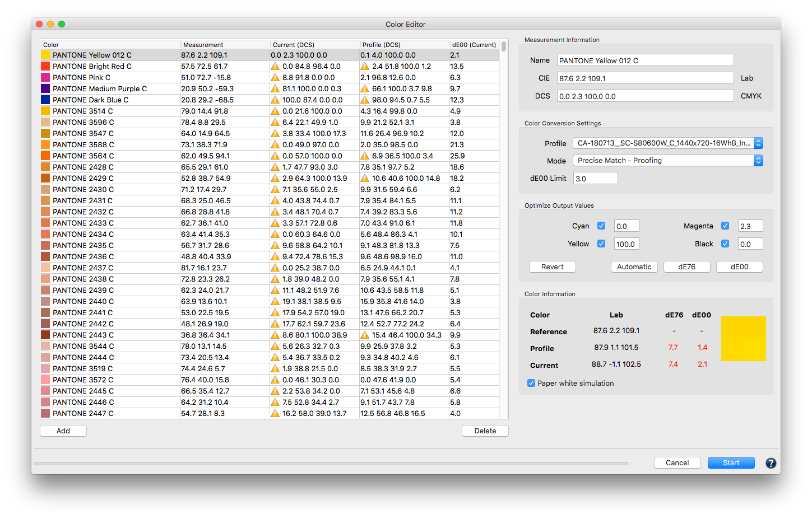This screenshot has width=812, height=519.
Task: Select purple swatch of PANTONE Medium Purple C
Action: [x=45, y=88]
